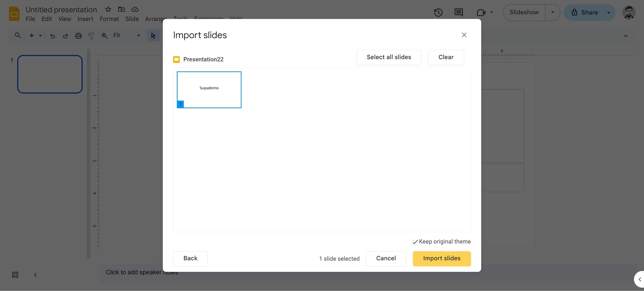Uncheck the Keep original theme checkbox
644x291 pixels.
(x=415, y=242)
